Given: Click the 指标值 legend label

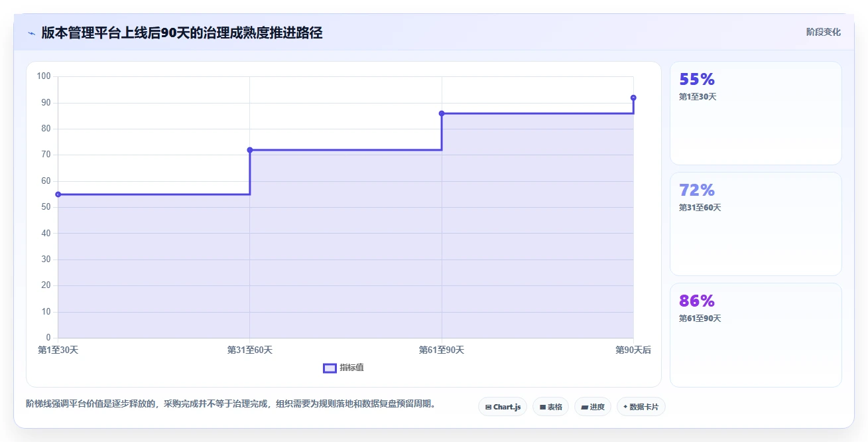Looking at the screenshot, I should click(351, 368).
